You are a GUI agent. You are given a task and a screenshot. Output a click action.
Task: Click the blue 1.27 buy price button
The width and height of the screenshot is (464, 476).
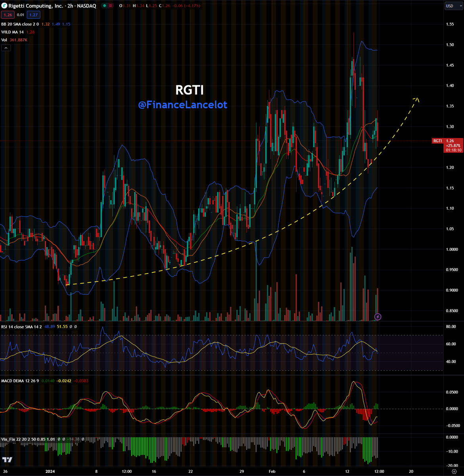(x=33, y=15)
